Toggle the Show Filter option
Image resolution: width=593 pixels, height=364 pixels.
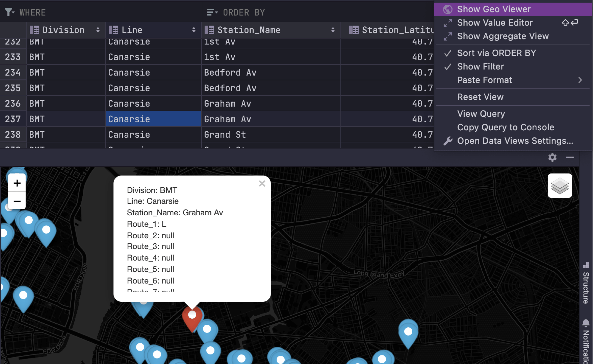pos(480,66)
